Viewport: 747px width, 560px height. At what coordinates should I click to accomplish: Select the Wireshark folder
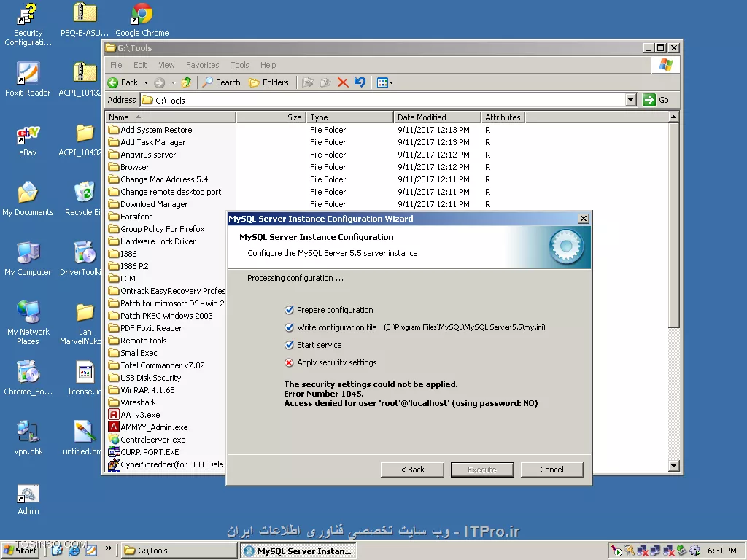pyautogui.click(x=133, y=402)
